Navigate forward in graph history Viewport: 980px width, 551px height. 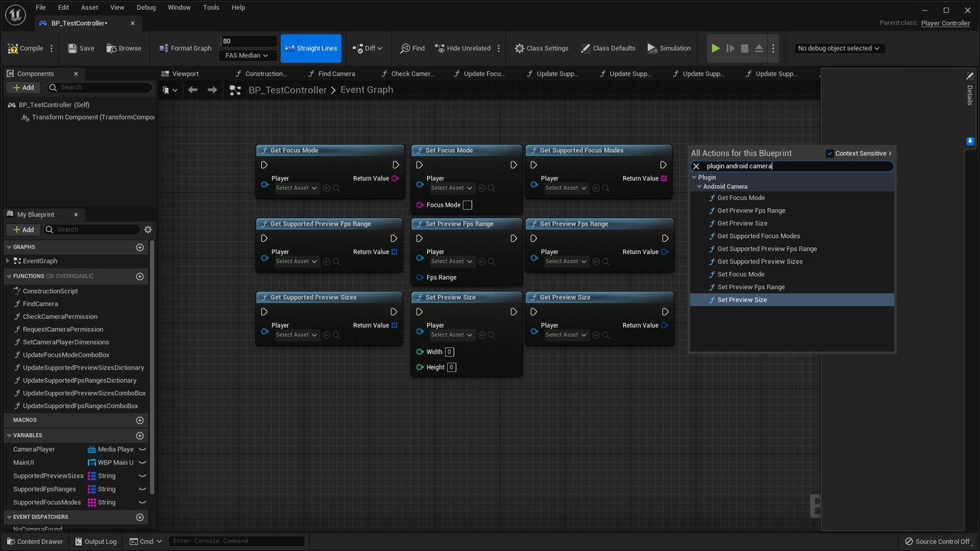coord(211,90)
